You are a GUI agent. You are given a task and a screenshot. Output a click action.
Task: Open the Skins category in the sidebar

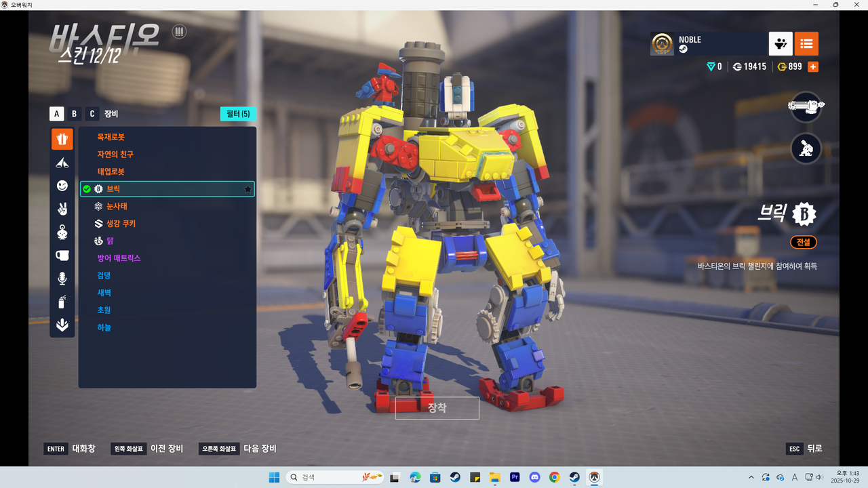[62, 139]
